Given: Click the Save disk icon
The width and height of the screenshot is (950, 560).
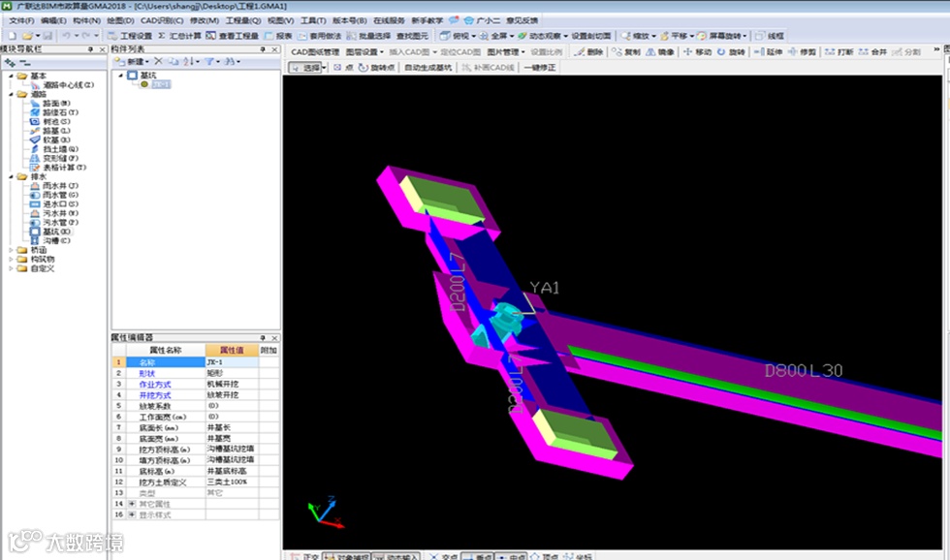Looking at the screenshot, I should coord(47,36).
